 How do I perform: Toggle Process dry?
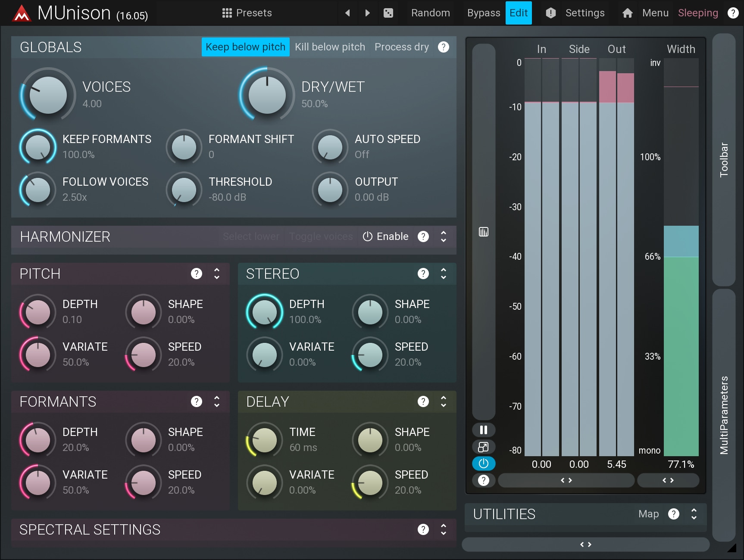402,47
